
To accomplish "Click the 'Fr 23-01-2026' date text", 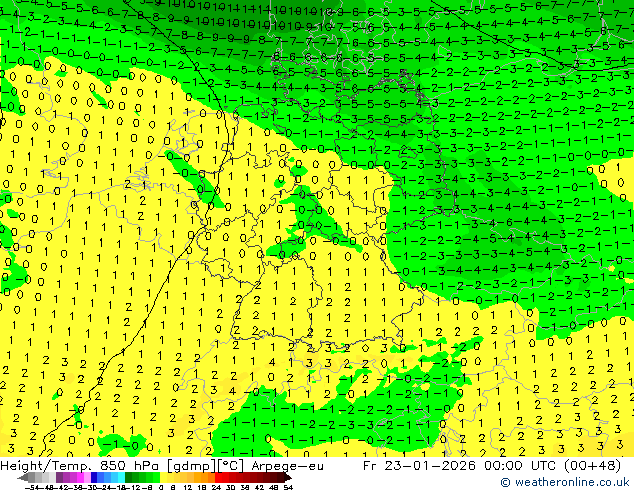I will point(419,466).
